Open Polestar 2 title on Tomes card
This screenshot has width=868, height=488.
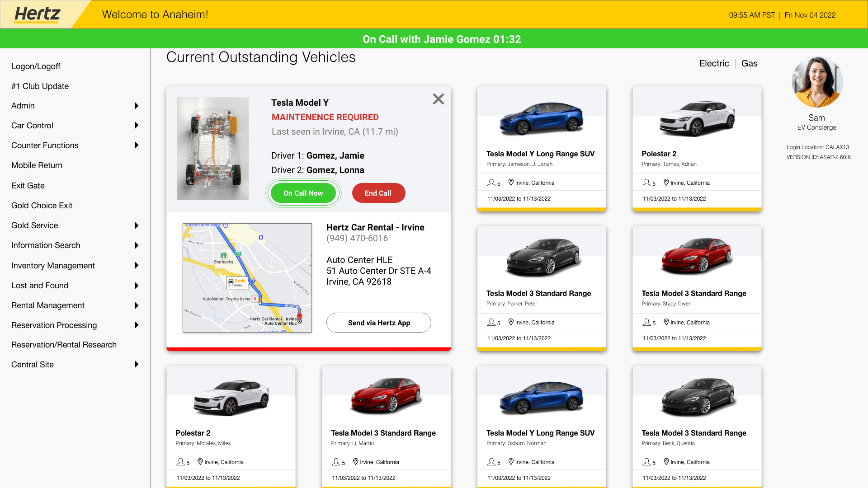click(659, 154)
